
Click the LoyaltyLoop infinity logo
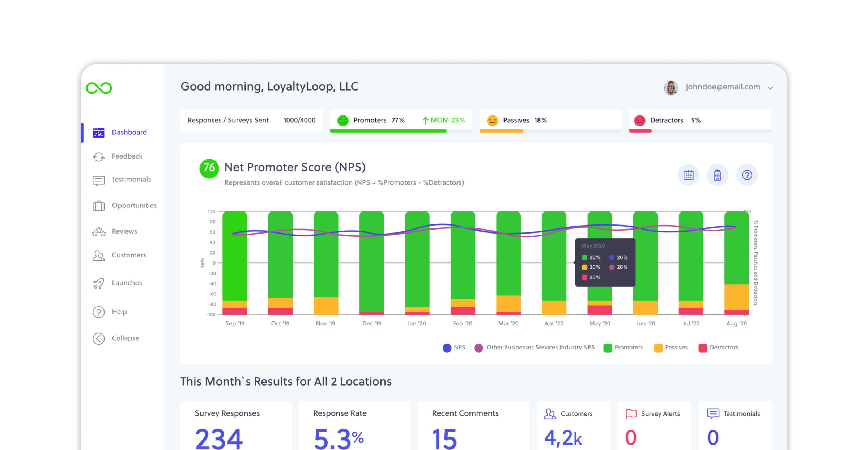[99, 88]
